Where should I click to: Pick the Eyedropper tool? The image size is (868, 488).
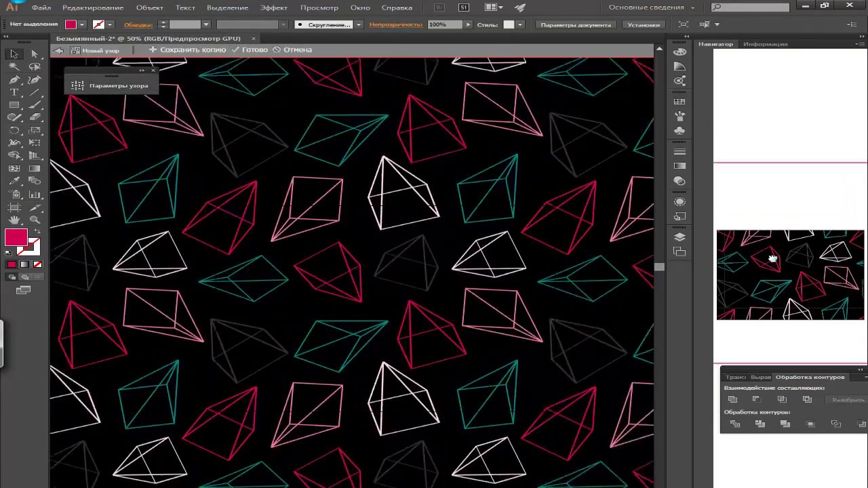[x=14, y=181]
